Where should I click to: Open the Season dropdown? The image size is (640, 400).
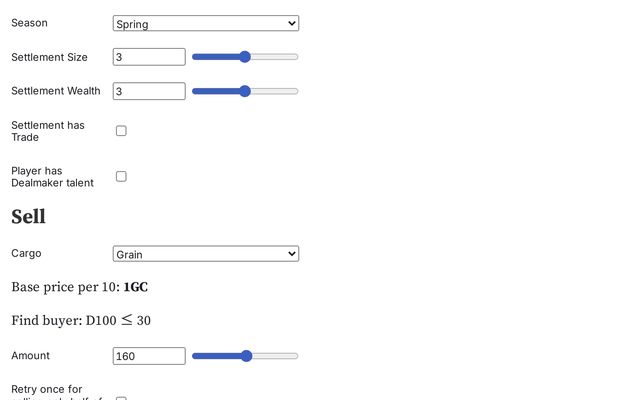click(x=205, y=23)
